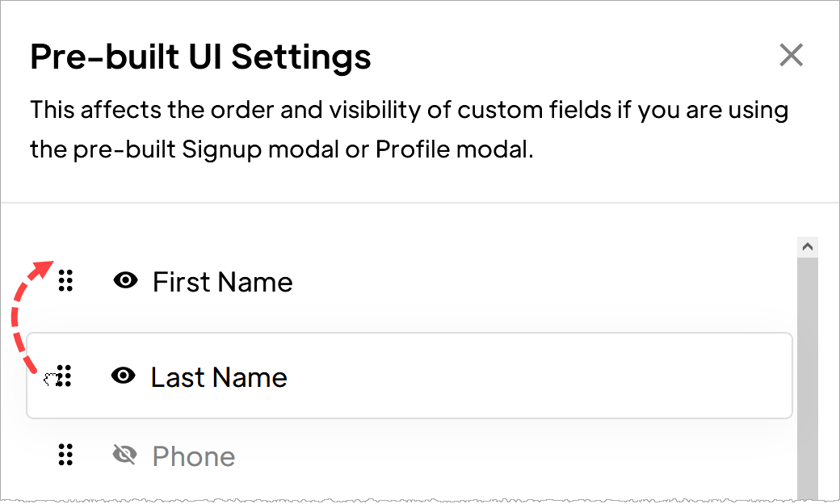This screenshot has width=840, height=504.
Task: Click the drag handle beside Last Name
Action: coord(65,376)
